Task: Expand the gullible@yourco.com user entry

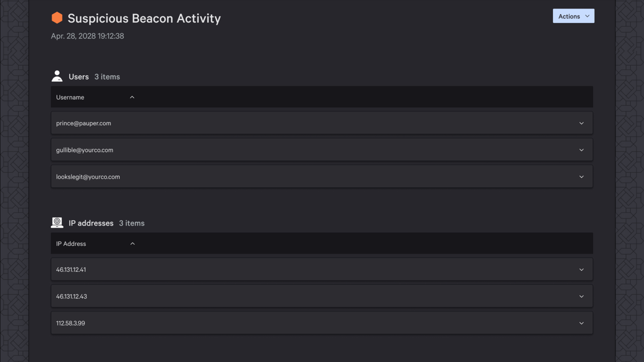Action: click(581, 149)
